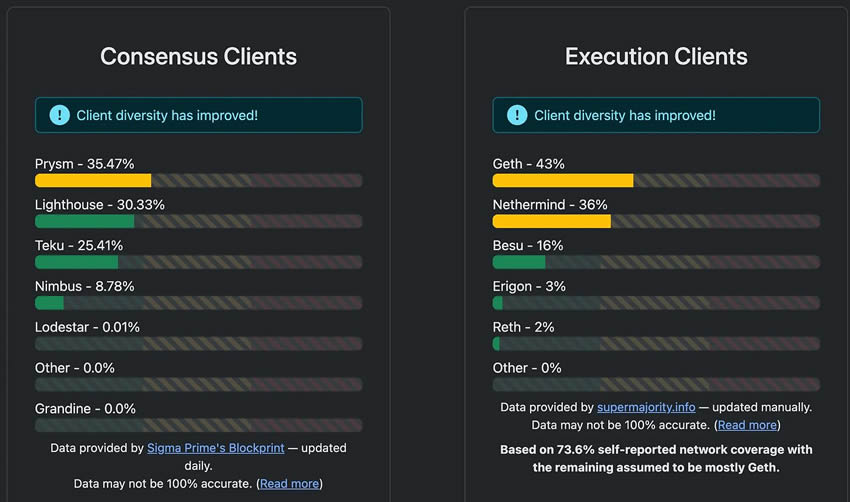Click the Lodestar 0.01% progress bar

pyautogui.click(x=198, y=343)
